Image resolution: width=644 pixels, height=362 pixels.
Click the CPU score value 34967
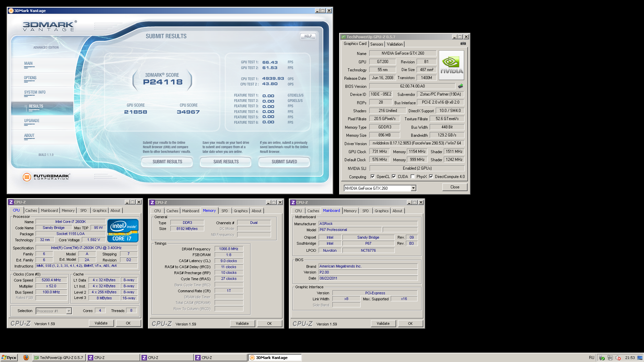point(188,112)
